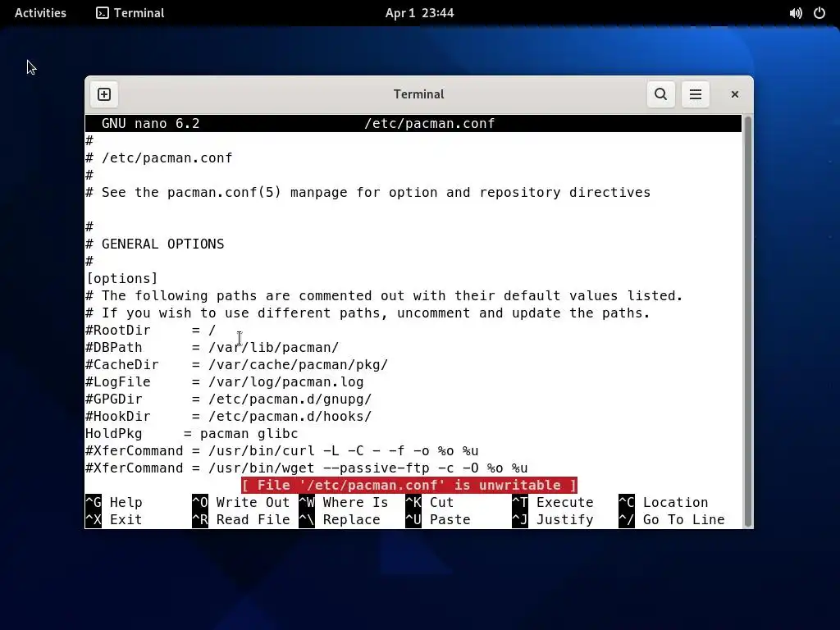The width and height of the screenshot is (840, 630).
Task: Open the terminal search icon
Action: [660, 94]
